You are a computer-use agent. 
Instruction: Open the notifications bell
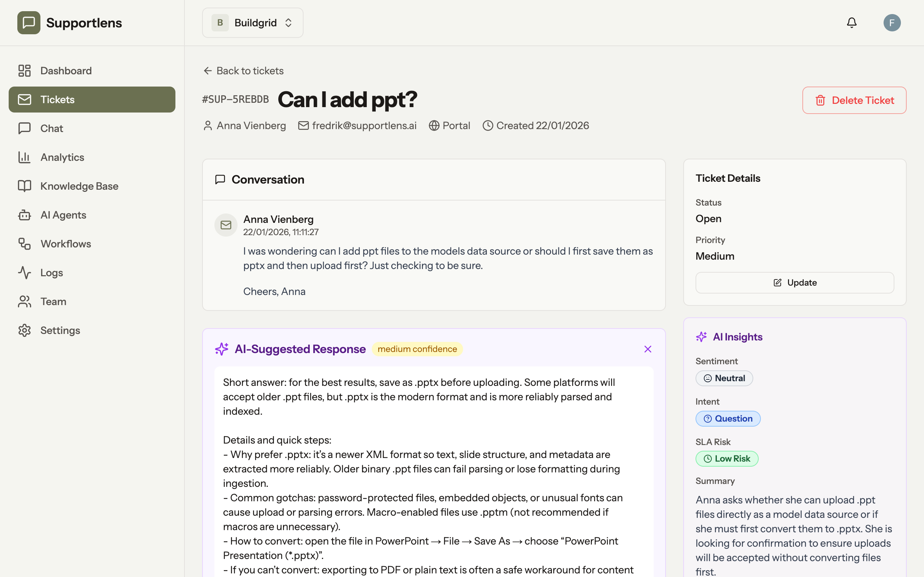point(851,23)
